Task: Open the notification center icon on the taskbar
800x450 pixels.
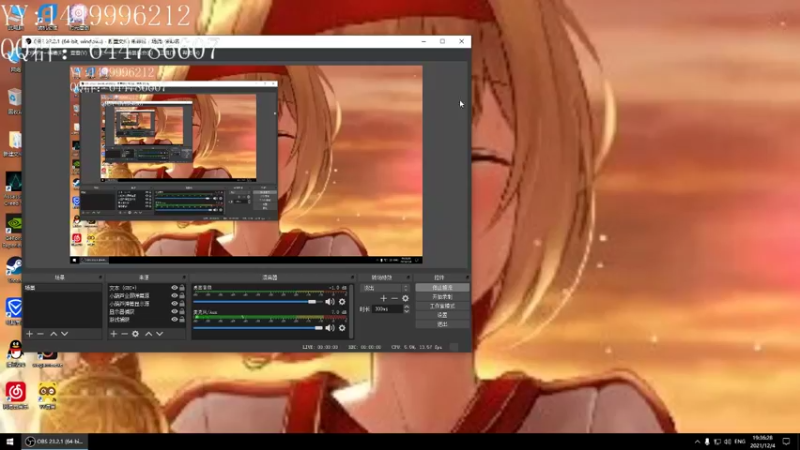Action: pos(787,441)
